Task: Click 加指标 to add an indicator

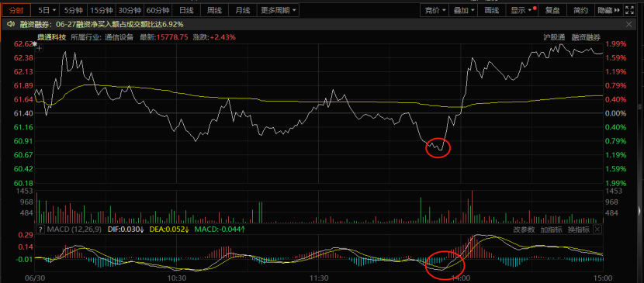Action: pos(551,230)
